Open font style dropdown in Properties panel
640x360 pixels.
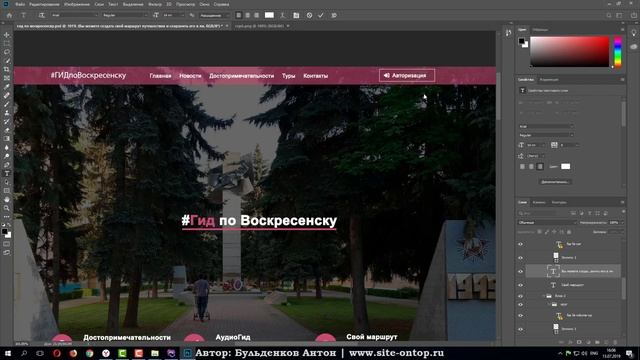click(546, 135)
